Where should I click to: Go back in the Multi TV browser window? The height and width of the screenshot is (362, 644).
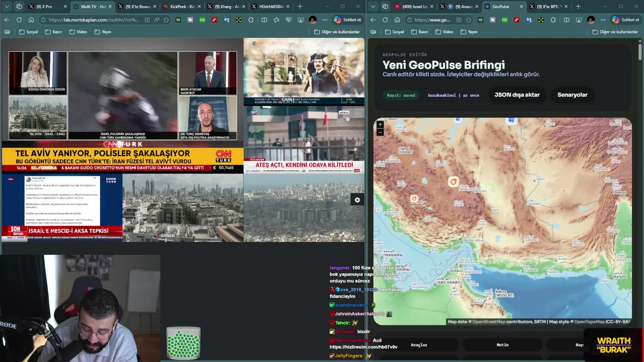pyautogui.click(x=7, y=20)
